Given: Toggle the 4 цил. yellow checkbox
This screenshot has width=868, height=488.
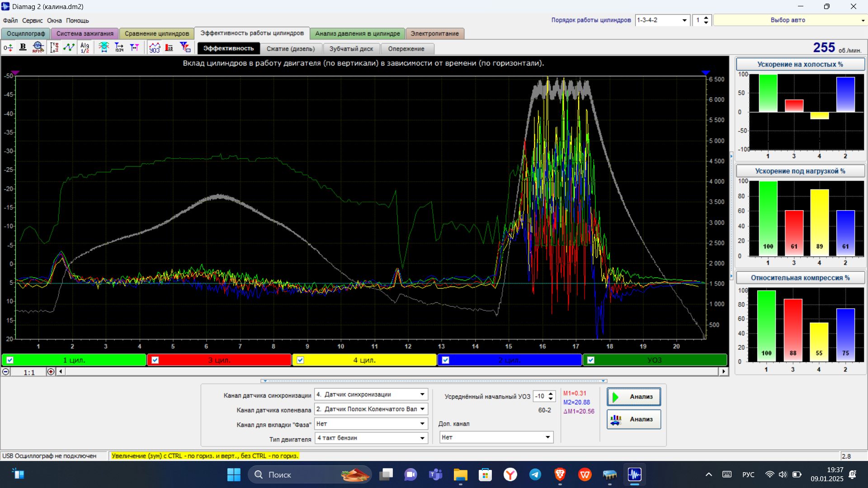Looking at the screenshot, I should [x=300, y=360].
